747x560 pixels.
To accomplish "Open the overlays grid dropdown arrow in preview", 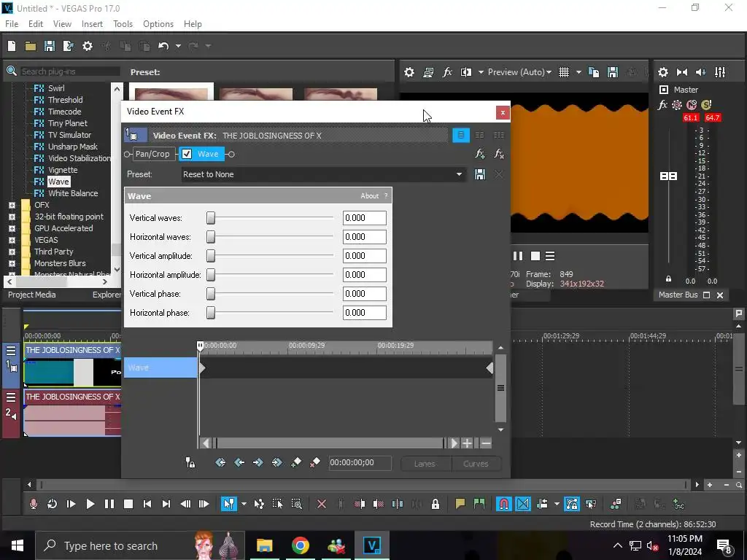I will (x=578, y=72).
